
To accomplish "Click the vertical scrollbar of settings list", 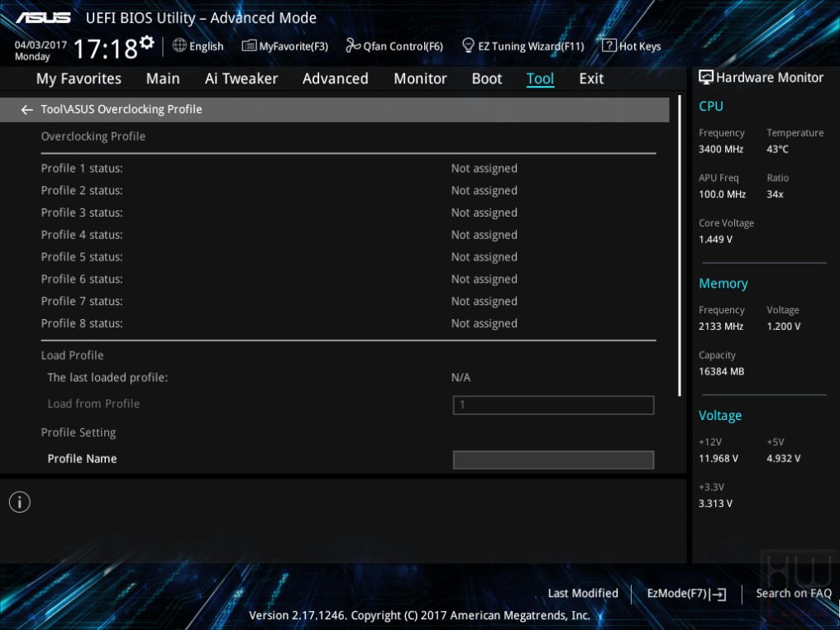I will [680, 246].
